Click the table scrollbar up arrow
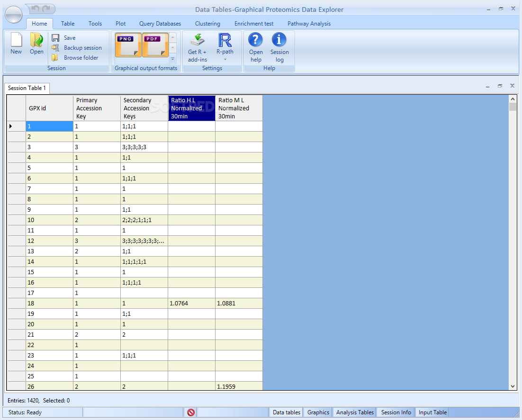 513,99
